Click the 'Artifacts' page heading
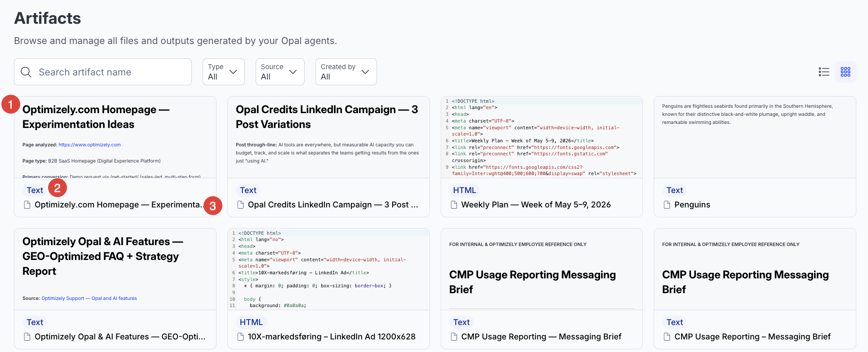This screenshot has height=352, width=868. tap(48, 18)
